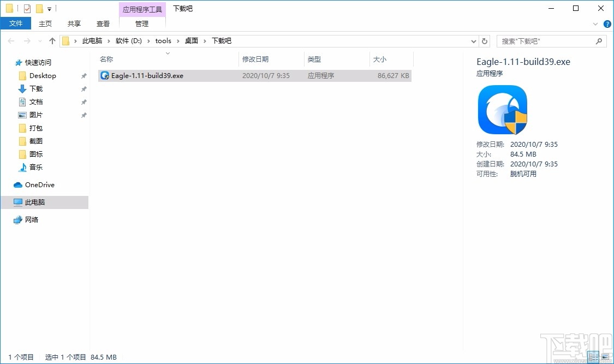
Task: Collapse the ribbon using the chevron
Action: tap(595, 24)
